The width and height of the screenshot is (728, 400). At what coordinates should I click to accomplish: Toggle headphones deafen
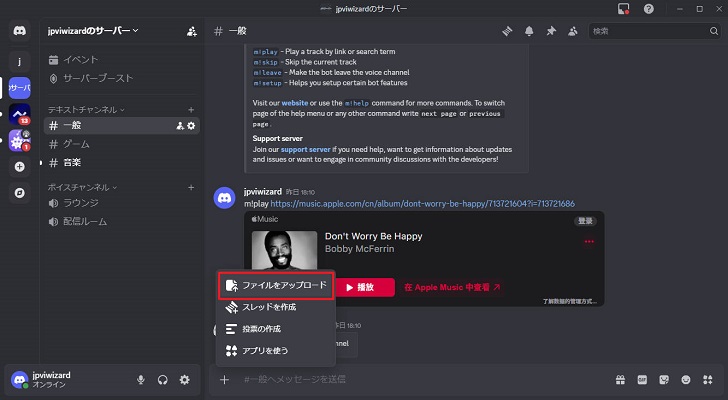click(x=162, y=380)
